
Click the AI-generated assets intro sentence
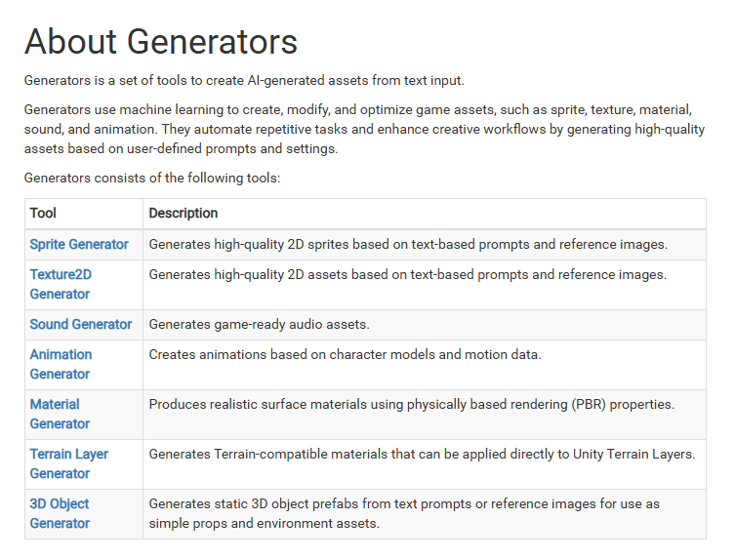(x=244, y=81)
